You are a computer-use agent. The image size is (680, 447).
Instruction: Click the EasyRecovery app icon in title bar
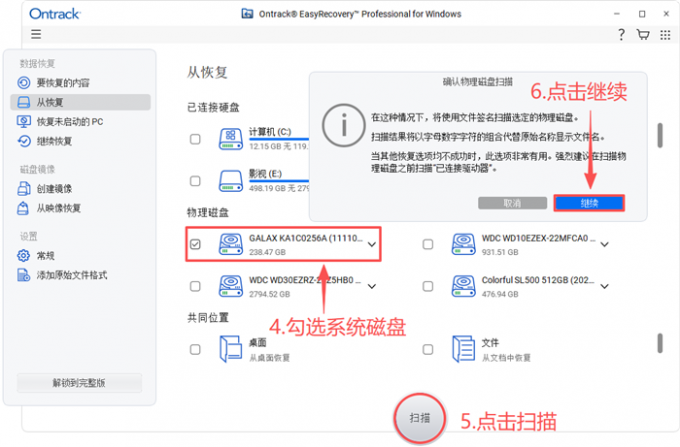(x=247, y=14)
